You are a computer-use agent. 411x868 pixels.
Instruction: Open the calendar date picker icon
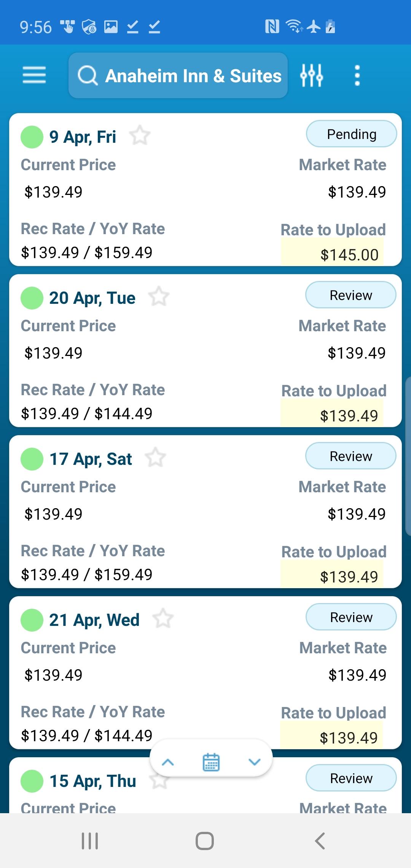pos(211,762)
